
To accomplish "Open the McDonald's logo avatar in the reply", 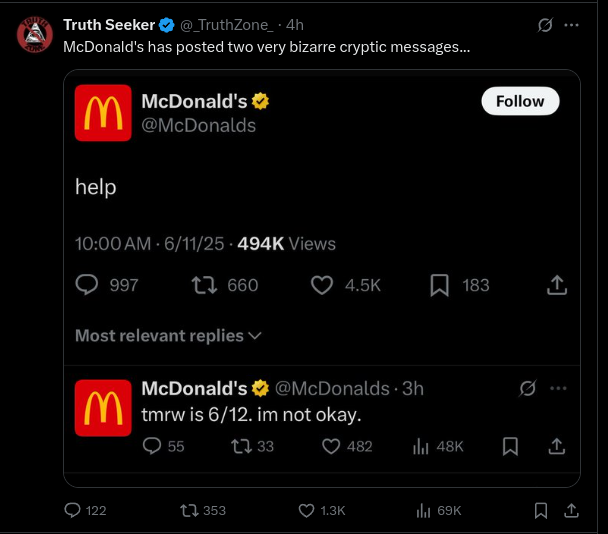I will click(x=103, y=408).
